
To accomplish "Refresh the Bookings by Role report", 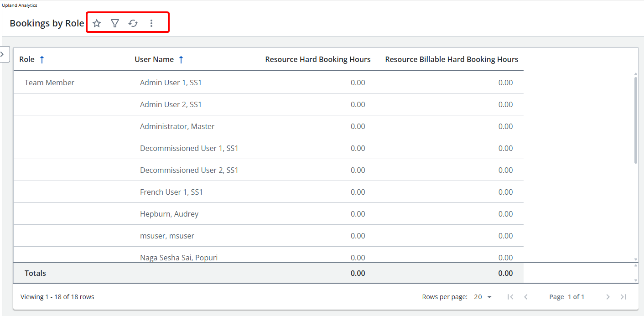I will [133, 23].
